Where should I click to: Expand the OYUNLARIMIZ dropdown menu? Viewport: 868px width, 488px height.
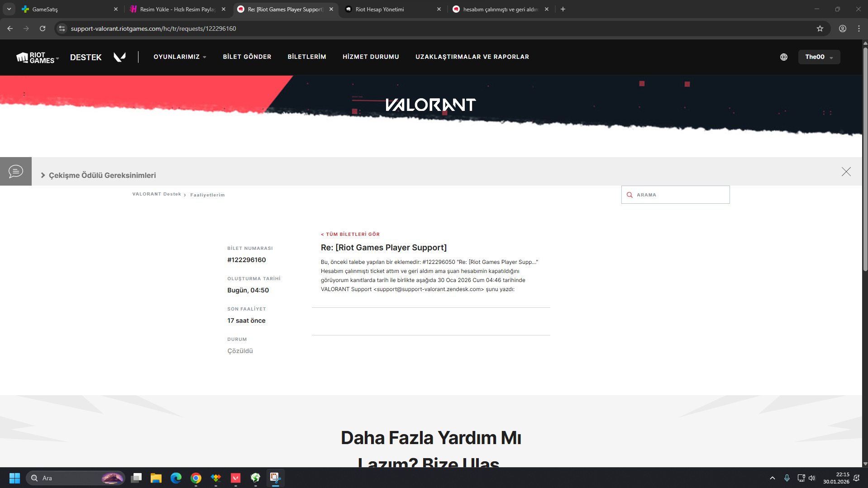pos(180,57)
